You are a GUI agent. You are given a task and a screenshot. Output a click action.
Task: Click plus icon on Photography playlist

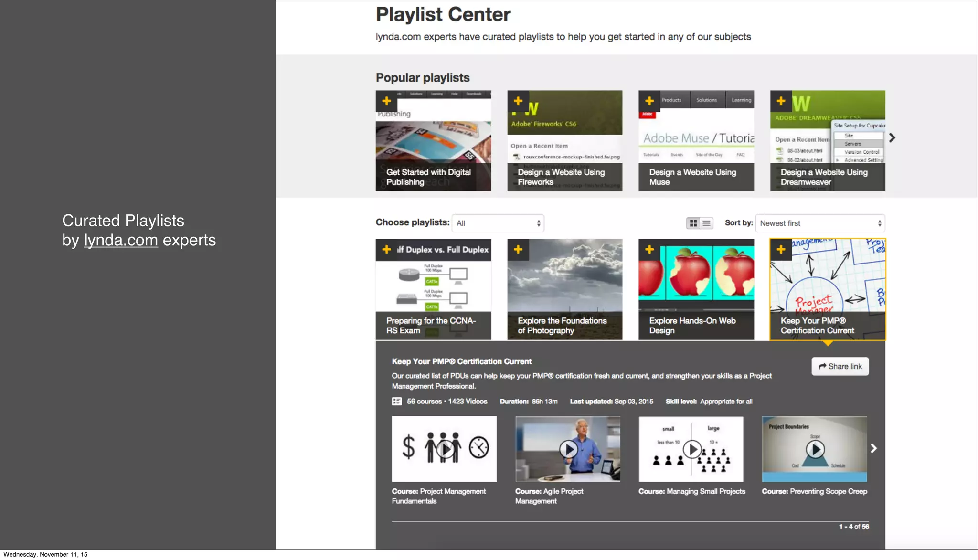click(518, 250)
